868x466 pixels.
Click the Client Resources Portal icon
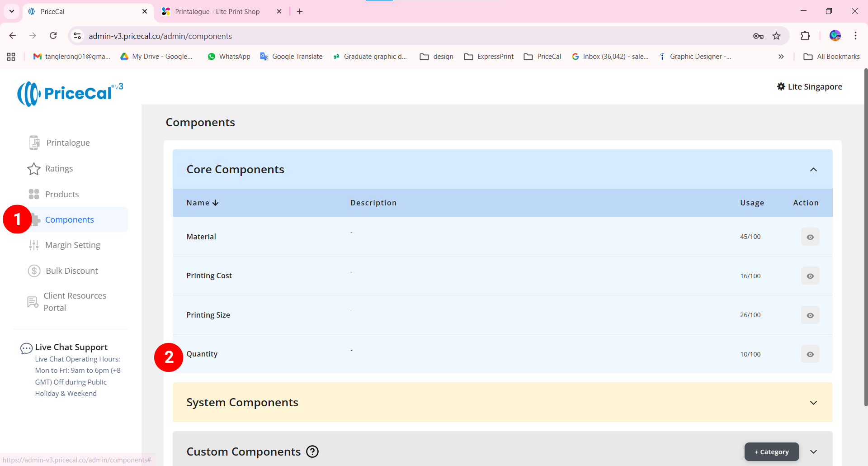tap(33, 302)
